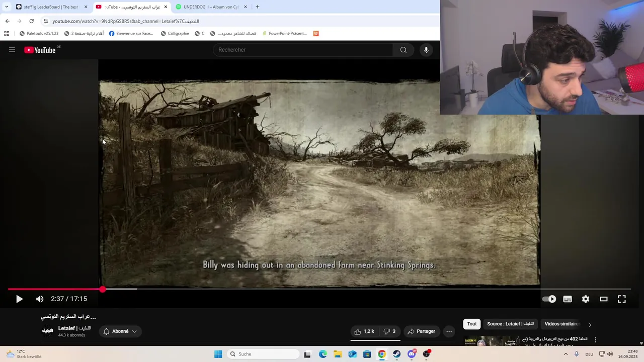The image size is (644, 362).
Task: Close the YouTube browser tab
Action: pos(166,7)
